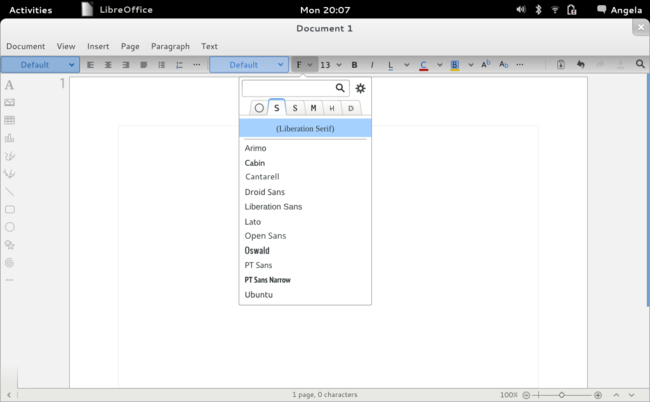Click the bullet list icon
Image resolution: width=650 pixels, height=402 pixels.
tap(162, 65)
